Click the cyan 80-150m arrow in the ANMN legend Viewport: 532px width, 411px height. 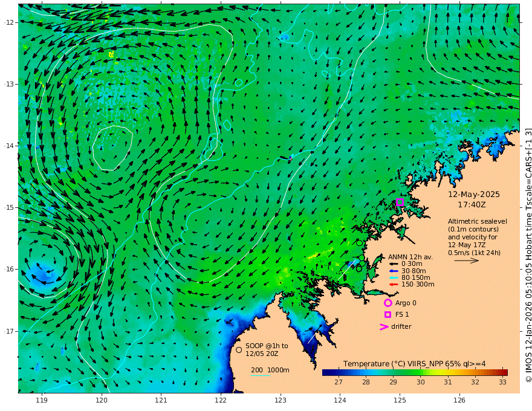pyautogui.click(x=393, y=278)
